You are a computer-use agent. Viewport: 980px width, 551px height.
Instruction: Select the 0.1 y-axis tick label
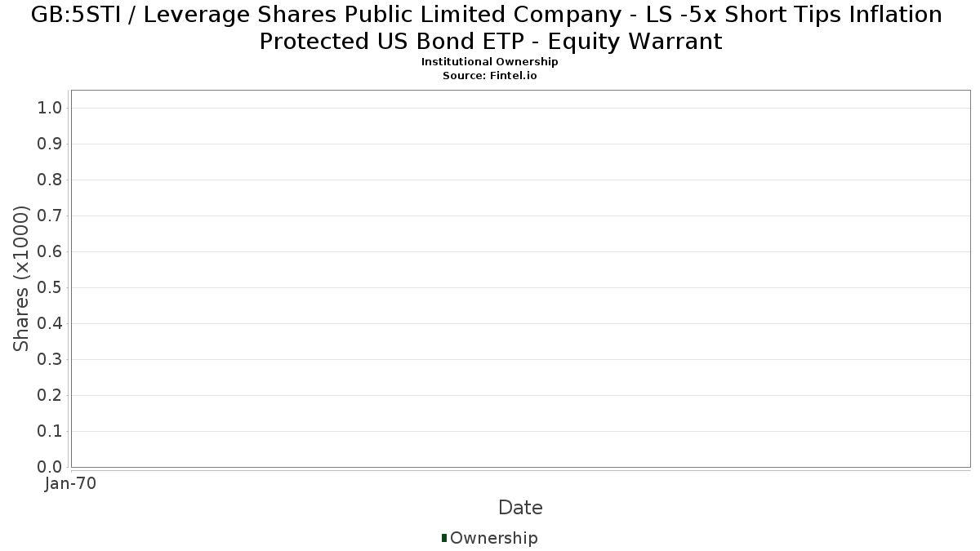click(x=50, y=432)
